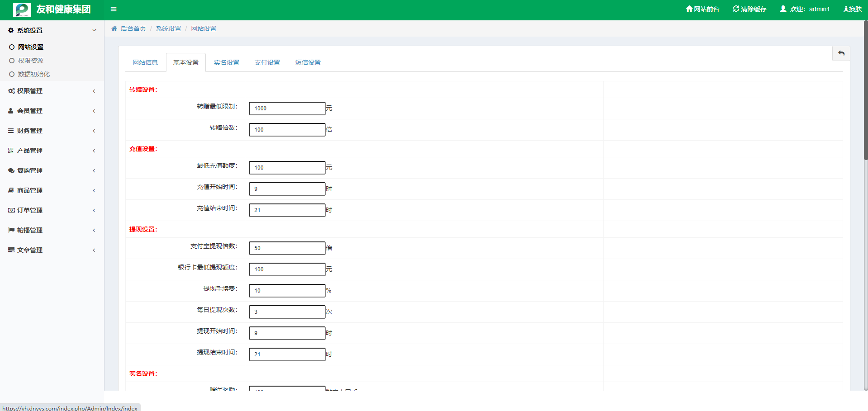Click the 转赠最低限制 input field

coord(287,109)
